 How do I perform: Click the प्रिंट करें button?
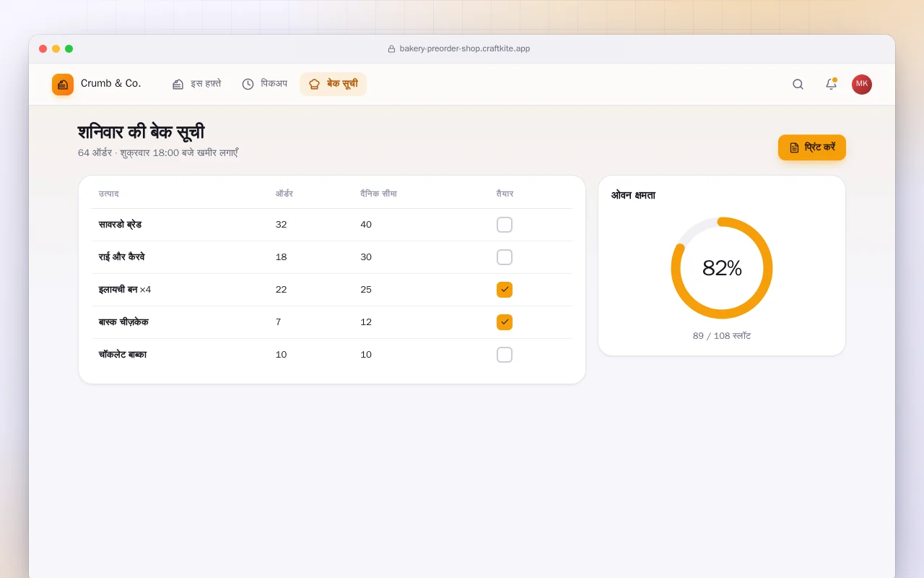pos(812,147)
